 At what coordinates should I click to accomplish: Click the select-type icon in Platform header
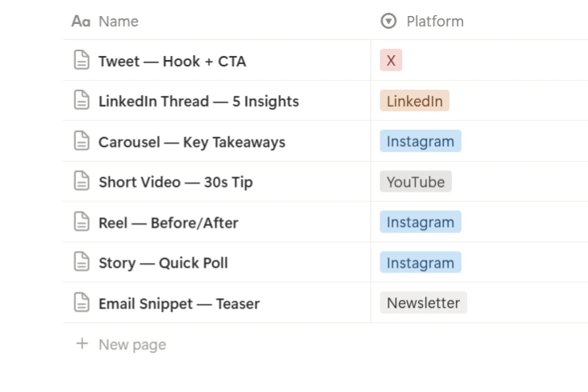click(x=389, y=21)
